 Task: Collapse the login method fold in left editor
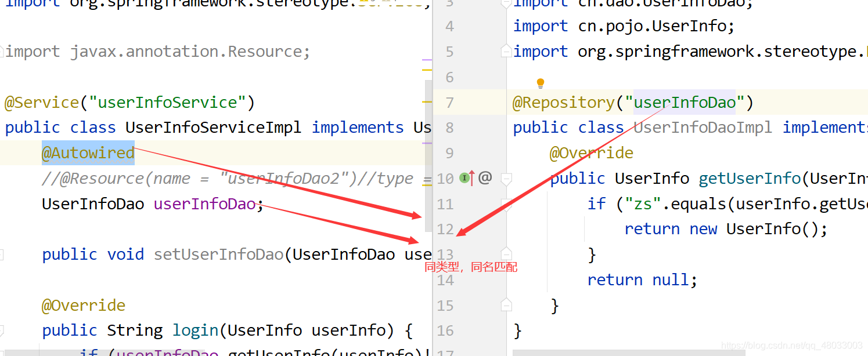[2, 330]
